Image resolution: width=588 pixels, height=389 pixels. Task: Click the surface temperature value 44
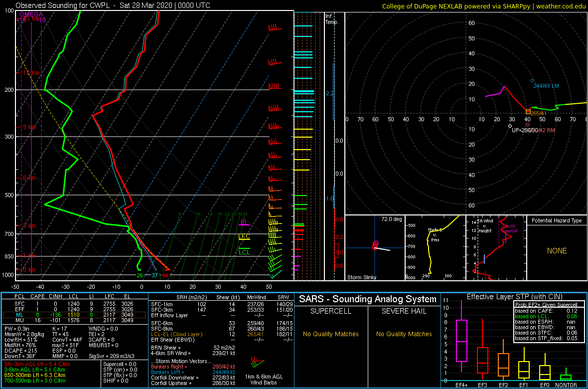click(165, 276)
